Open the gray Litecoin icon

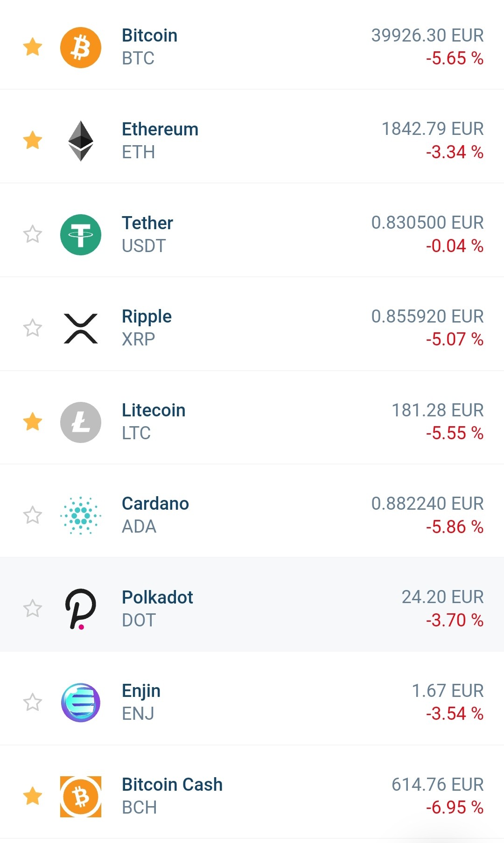coord(81,422)
